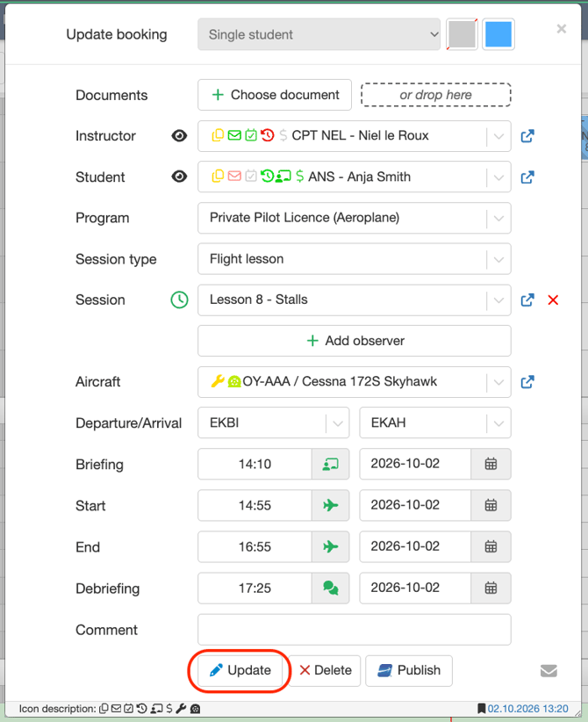Open calendar picker for Debriefing date
The image size is (588, 722).
pyautogui.click(x=491, y=588)
